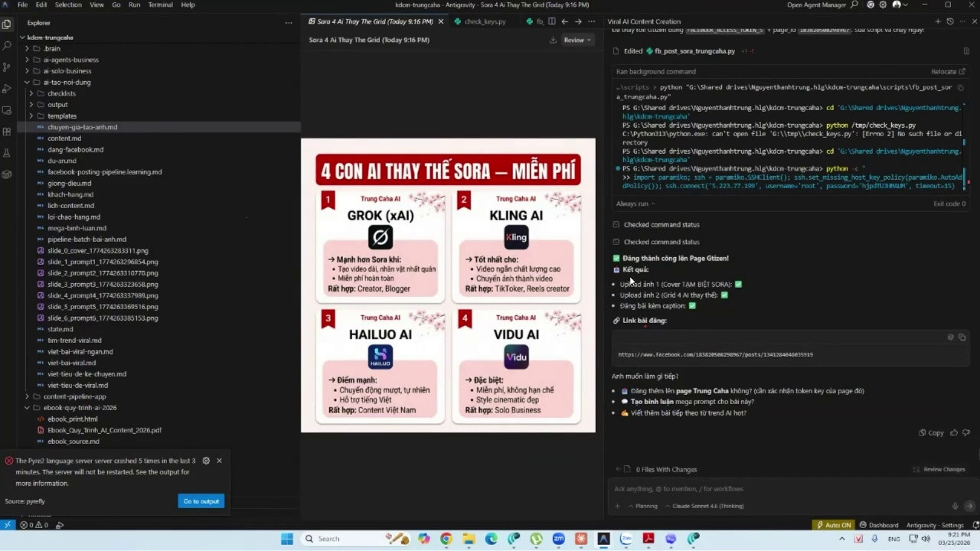Screen dimensions: 980x551
Task: Download the preview image
Action: coord(553,40)
